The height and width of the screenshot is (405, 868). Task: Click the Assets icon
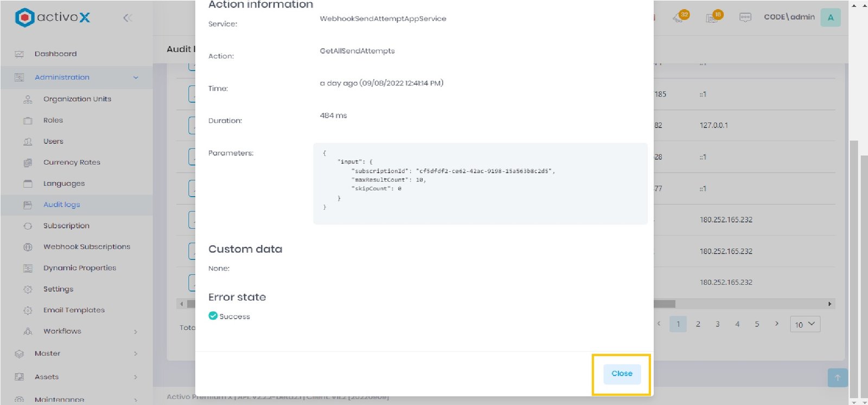coord(20,377)
